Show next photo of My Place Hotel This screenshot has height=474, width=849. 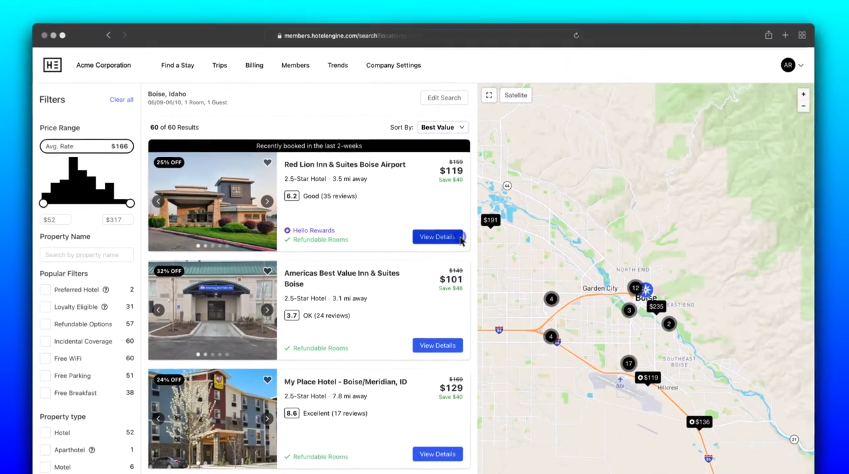[267, 418]
